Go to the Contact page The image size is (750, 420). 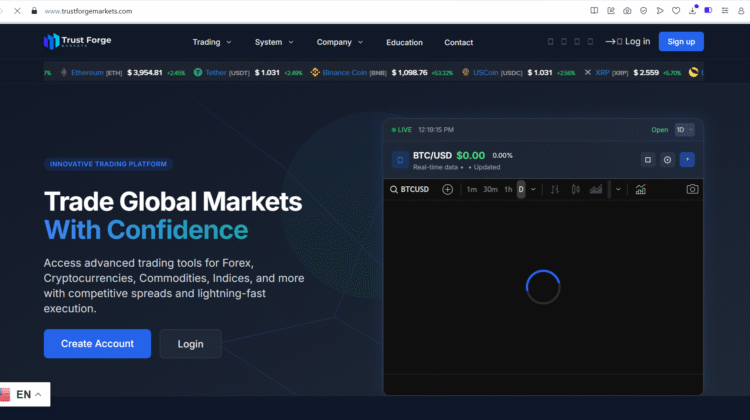click(x=458, y=42)
